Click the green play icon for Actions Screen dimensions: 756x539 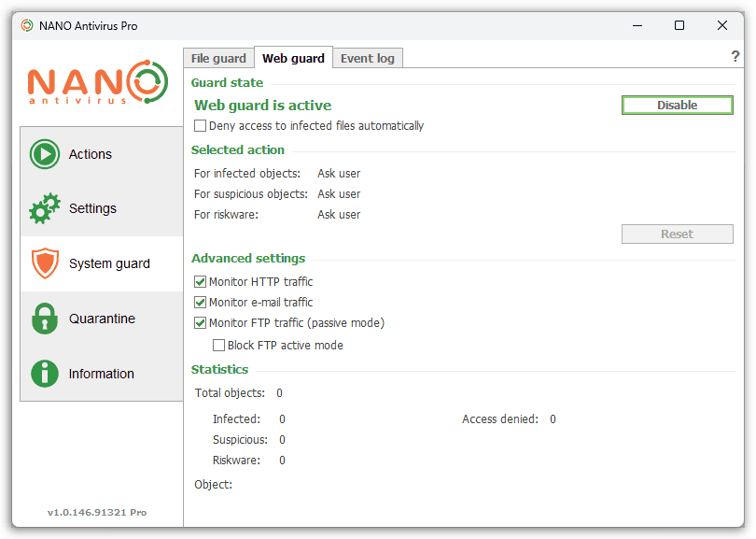pyautogui.click(x=45, y=154)
